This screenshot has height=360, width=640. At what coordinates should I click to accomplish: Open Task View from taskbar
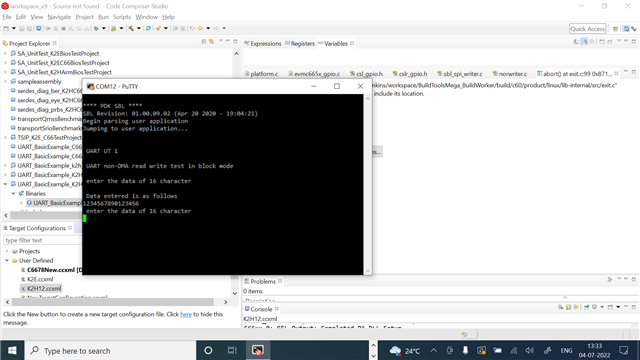[232, 351]
